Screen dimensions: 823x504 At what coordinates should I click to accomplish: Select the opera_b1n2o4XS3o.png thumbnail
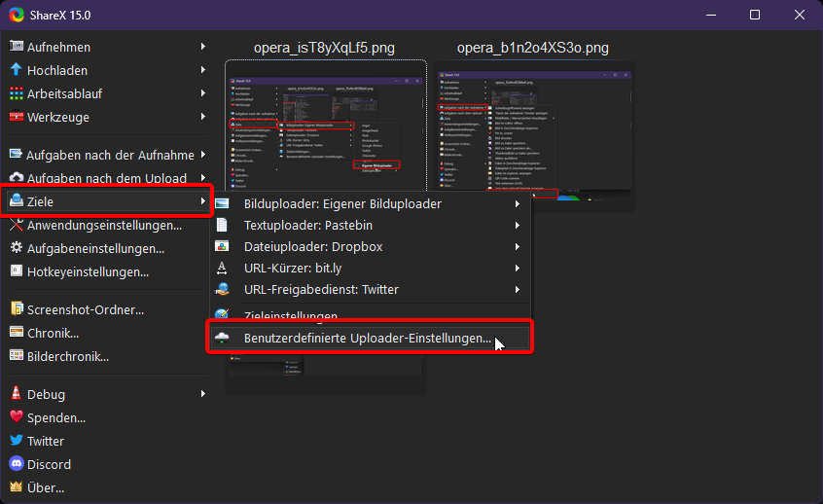[x=533, y=131]
